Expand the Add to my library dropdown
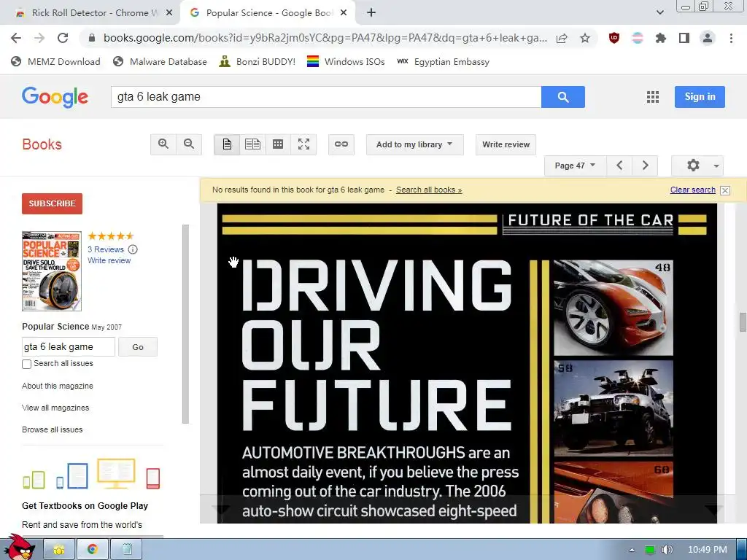 click(414, 144)
